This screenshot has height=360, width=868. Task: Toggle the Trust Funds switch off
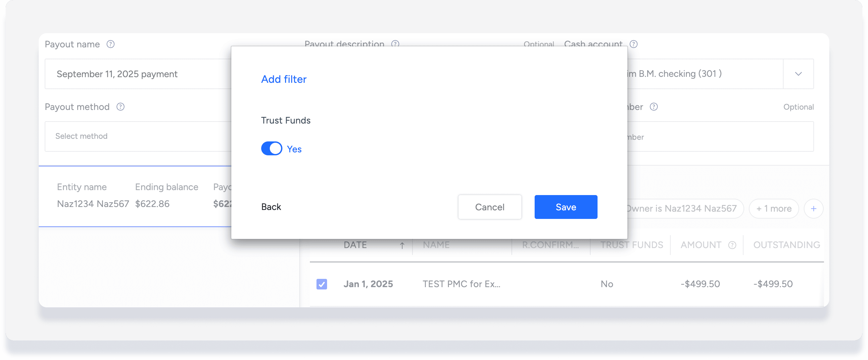point(271,149)
